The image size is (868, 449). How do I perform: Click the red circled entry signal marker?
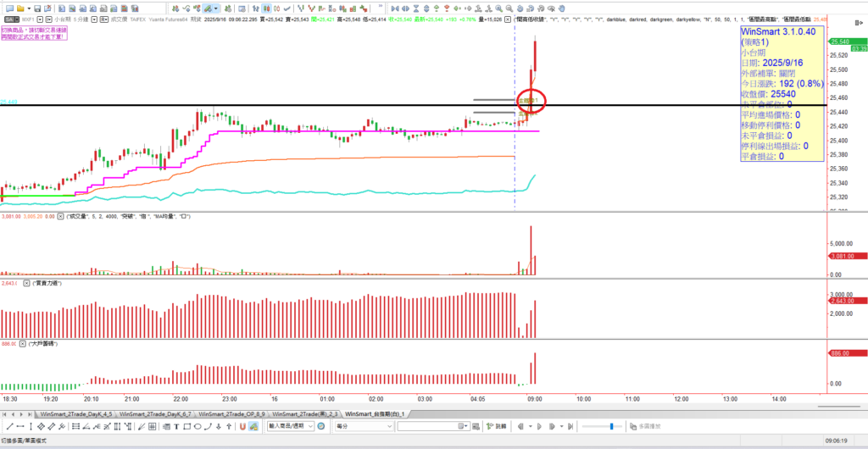click(530, 103)
